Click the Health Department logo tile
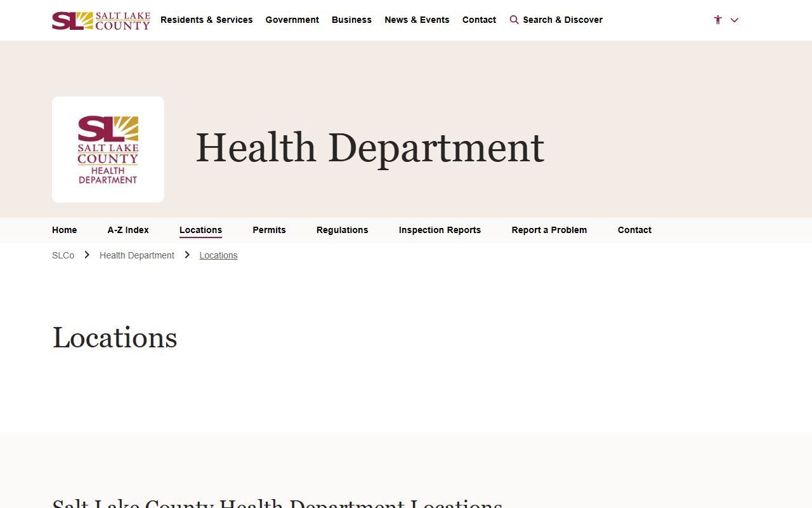Screen dimensions: 812x508 (108, 149)
